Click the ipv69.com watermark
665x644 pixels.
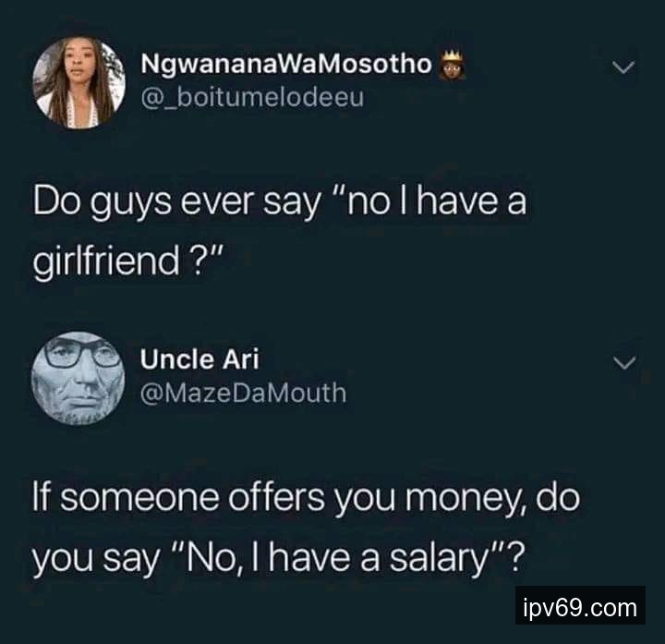coord(580,605)
